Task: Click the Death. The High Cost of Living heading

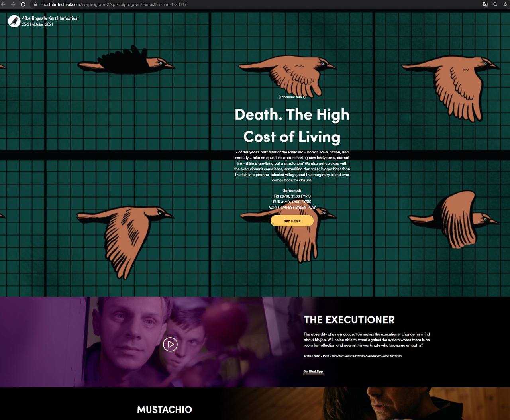Action: tap(292, 126)
